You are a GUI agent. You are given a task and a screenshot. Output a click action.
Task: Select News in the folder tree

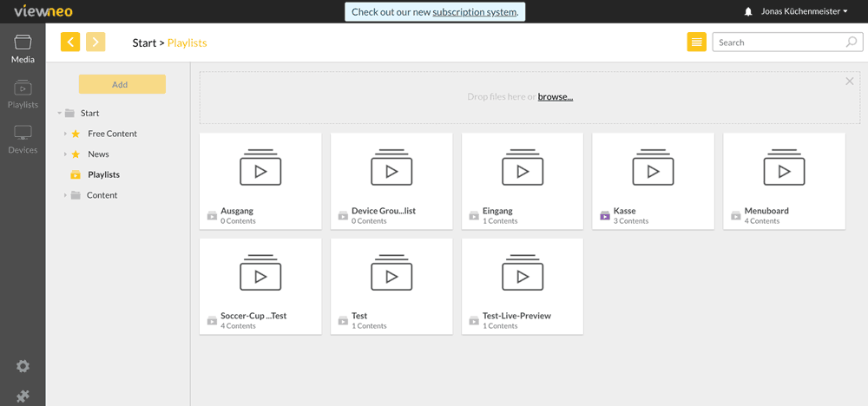tap(99, 154)
